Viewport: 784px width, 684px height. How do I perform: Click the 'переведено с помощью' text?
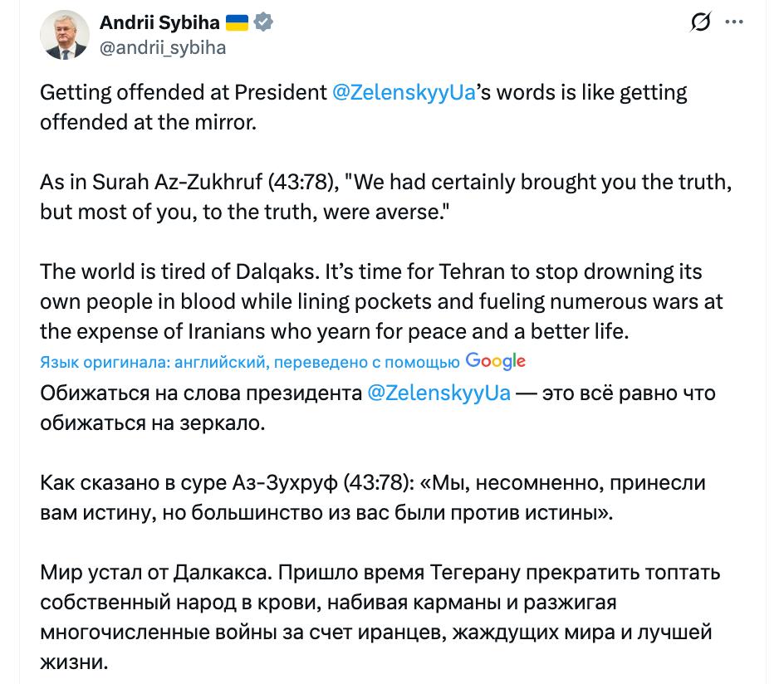pyautogui.click(x=366, y=362)
